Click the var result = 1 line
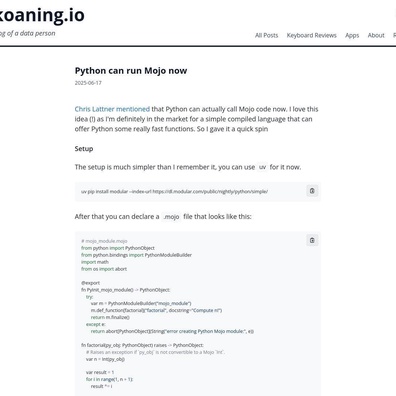The width and height of the screenshot is (396, 396). (100, 372)
